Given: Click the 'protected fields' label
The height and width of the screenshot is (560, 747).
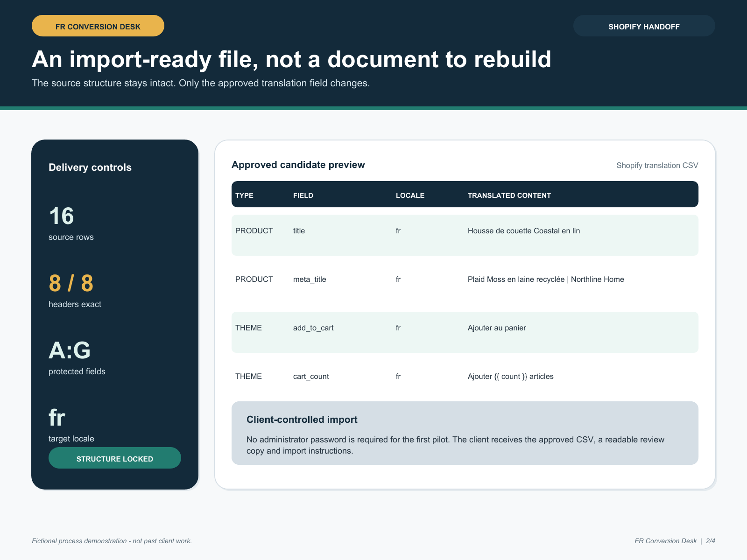Looking at the screenshot, I should [x=77, y=371].
